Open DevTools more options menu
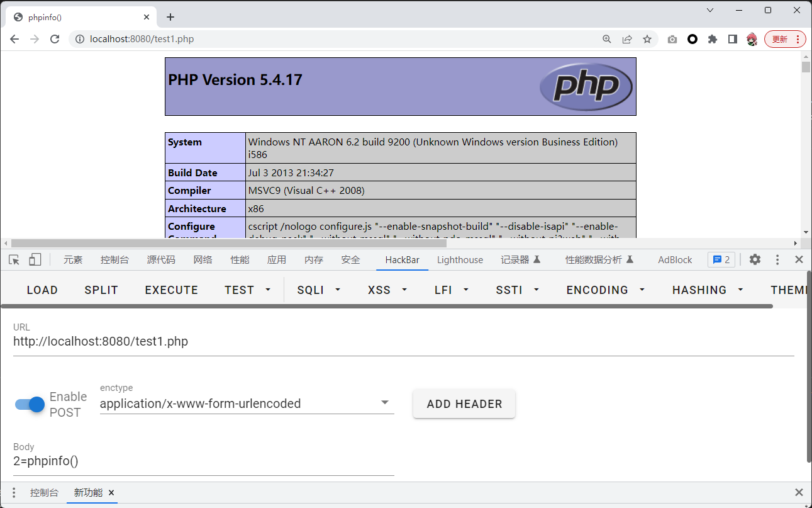Image resolution: width=812 pixels, height=508 pixels. coord(777,260)
